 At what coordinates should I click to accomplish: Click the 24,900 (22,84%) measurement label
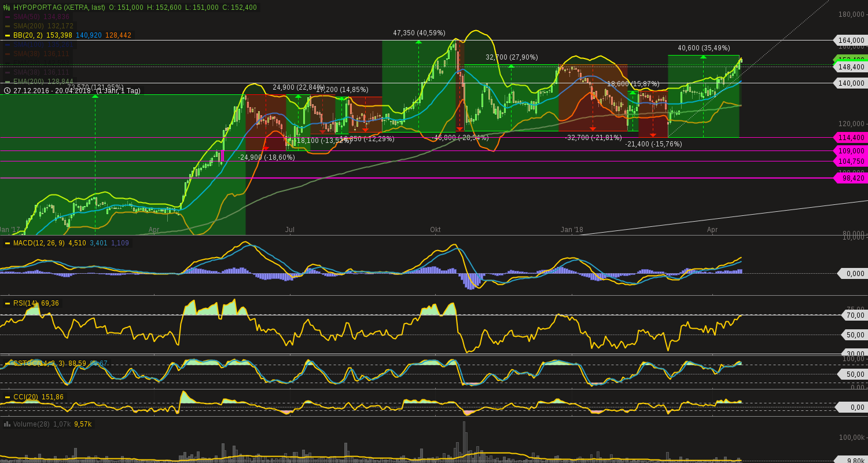pyautogui.click(x=299, y=87)
